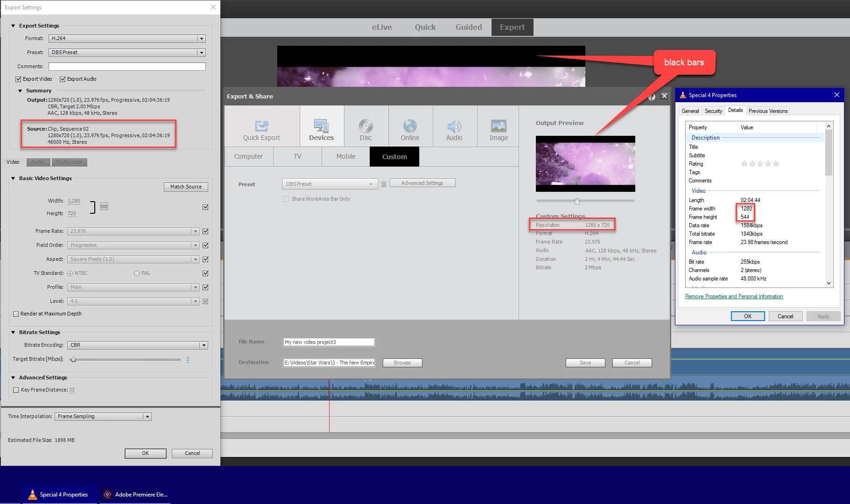Open the Profile Main dropdown
Screen dimensions: 850x504
click(133, 287)
